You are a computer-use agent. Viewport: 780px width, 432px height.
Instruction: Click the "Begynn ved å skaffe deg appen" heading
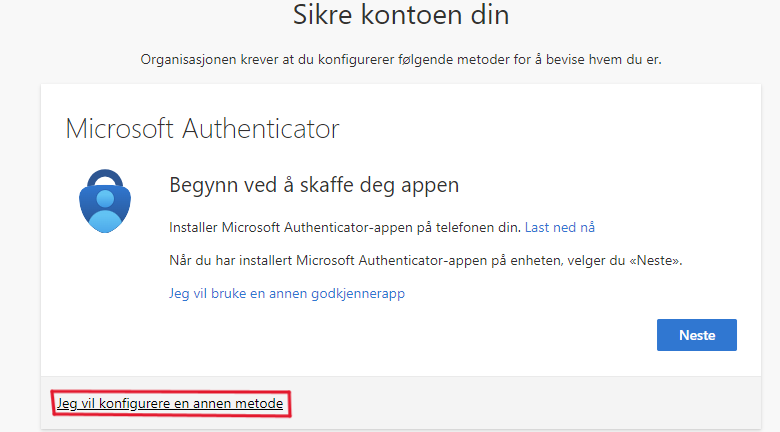pyautogui.click(x=313, y=185)
